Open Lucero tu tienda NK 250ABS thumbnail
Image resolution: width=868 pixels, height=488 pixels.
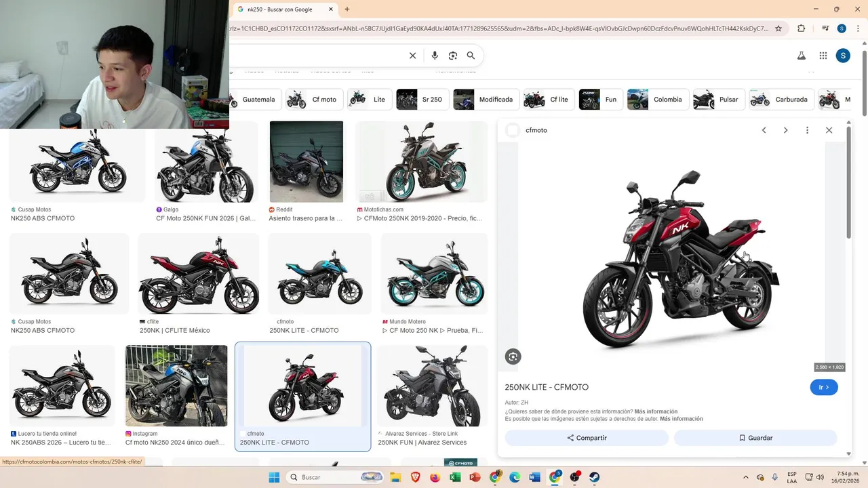62,386
